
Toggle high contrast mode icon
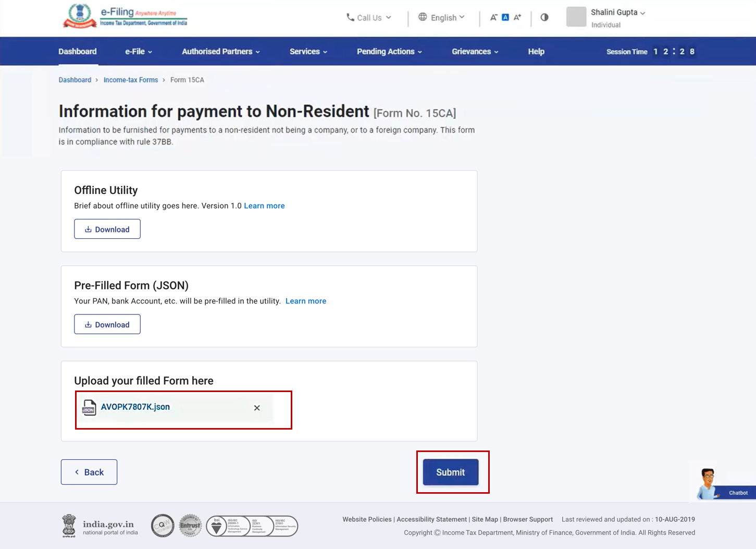click(x=544, y=17)
